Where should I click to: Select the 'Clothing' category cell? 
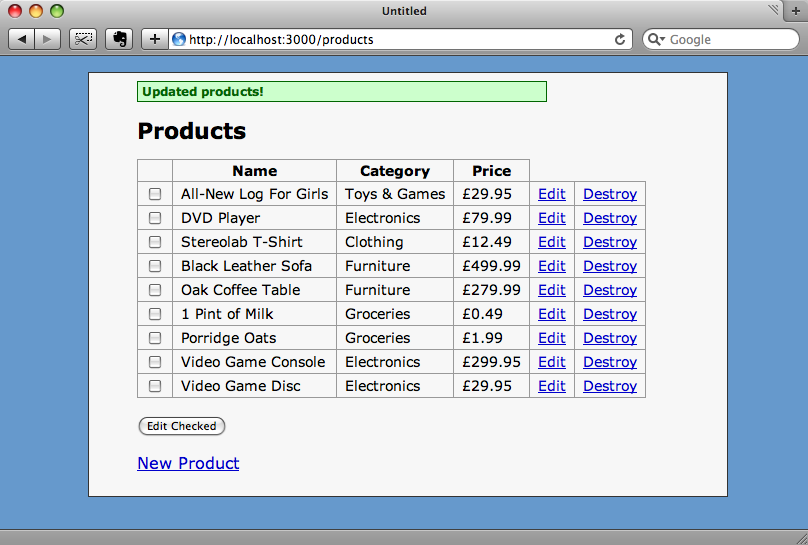395,242
